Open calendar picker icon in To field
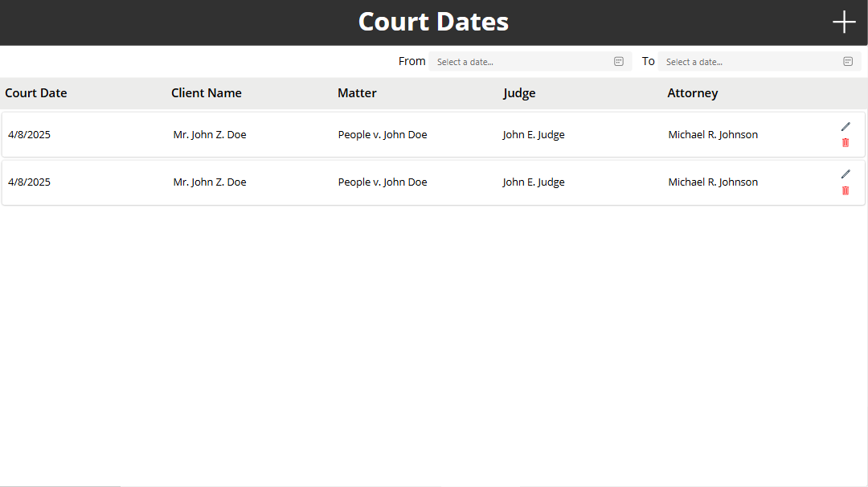The width and height of the screenshot is (868, 487). [x=848, y=61]
